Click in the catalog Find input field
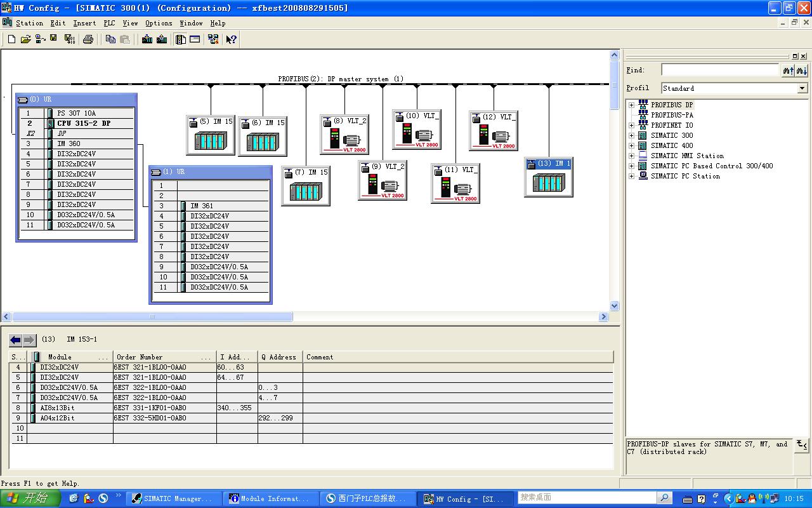812x508 pixels. pos(720,70)
